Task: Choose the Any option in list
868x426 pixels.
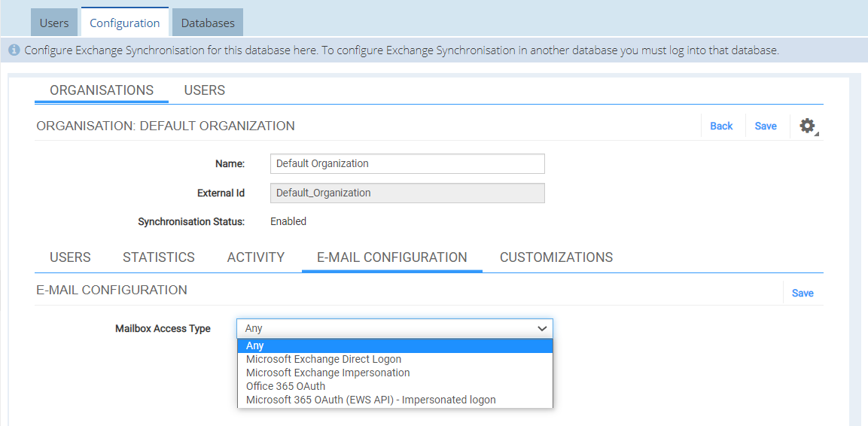Action: [394, 345]
